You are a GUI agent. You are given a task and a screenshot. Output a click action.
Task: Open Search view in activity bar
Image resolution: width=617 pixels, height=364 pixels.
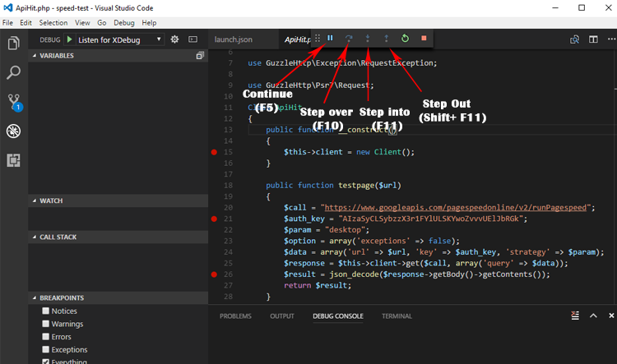click(13, 73)
